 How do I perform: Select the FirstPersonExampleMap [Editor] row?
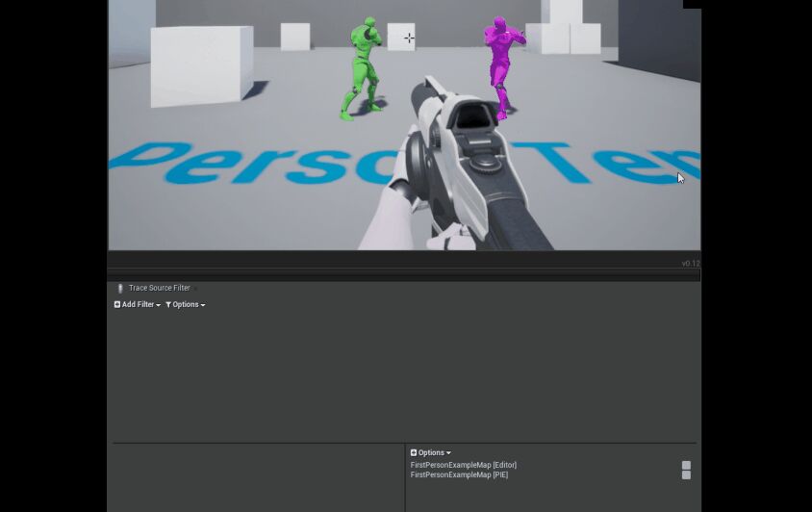(550, 466)
